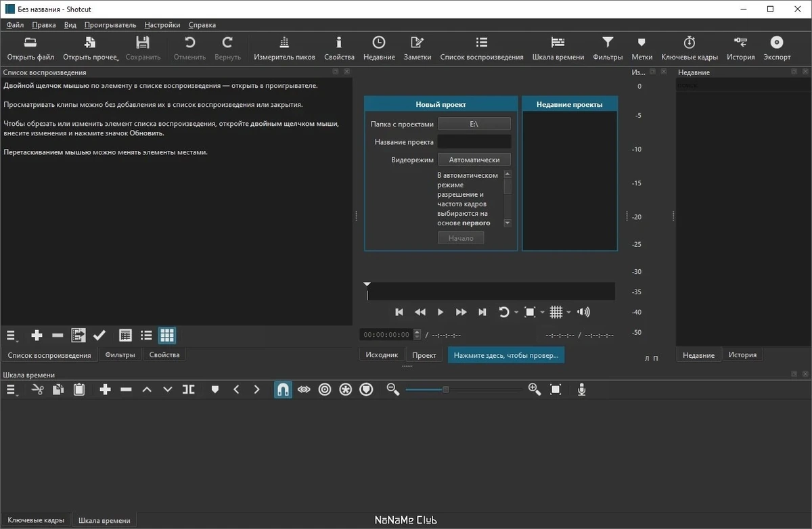Select the Фильтры tab below the playlist
The width and height of the screenshot is (812, 529).
pyautogui.click(x=120, y=354)
